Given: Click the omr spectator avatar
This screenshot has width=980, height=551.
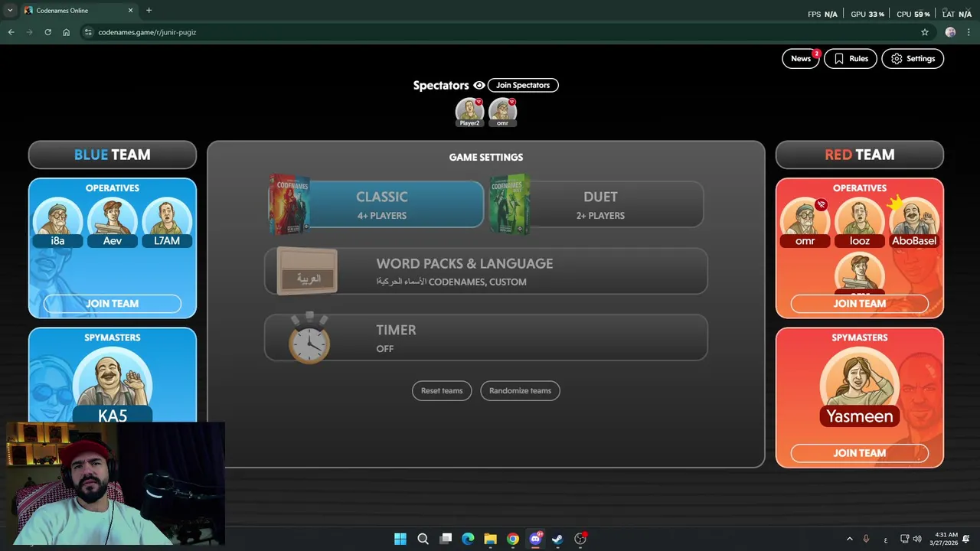Looking at the screenshot, I should tap(502, 112).
